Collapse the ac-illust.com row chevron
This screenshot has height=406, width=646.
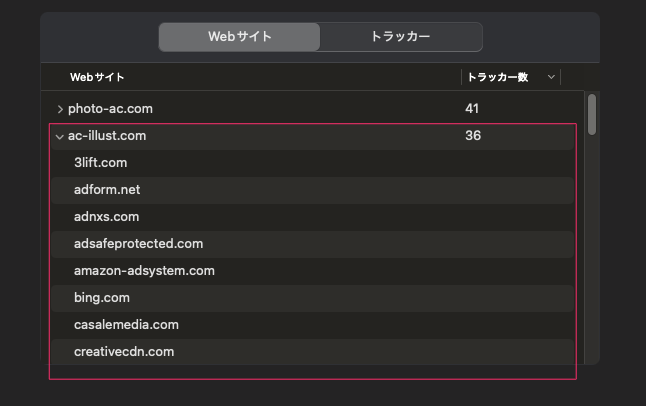pyautogui.click(x=60, y=136)
